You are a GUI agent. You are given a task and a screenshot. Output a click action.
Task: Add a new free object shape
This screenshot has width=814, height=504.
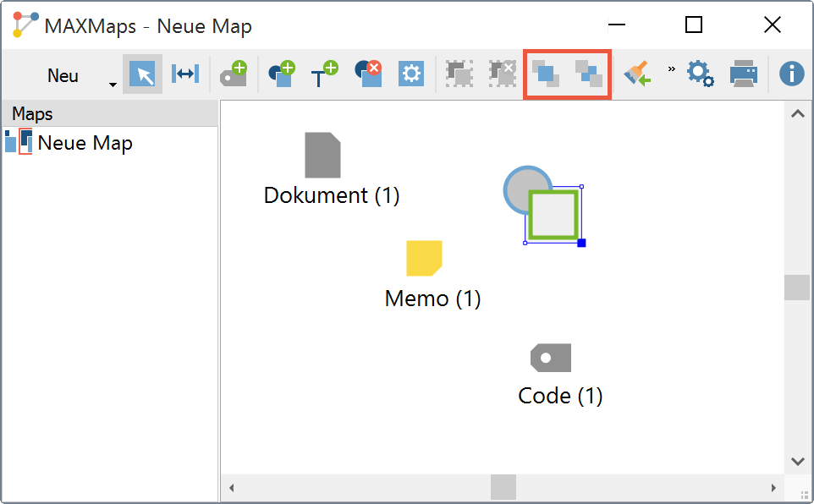pos(282,74)
